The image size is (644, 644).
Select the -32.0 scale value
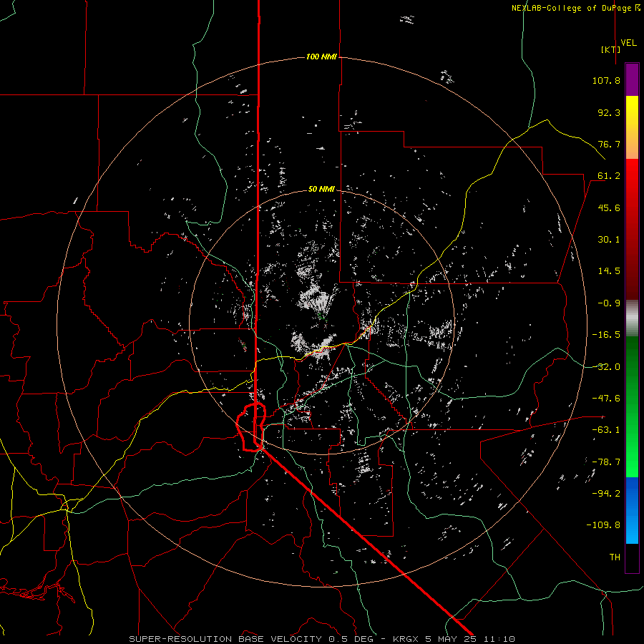click(x=606, y=367)
